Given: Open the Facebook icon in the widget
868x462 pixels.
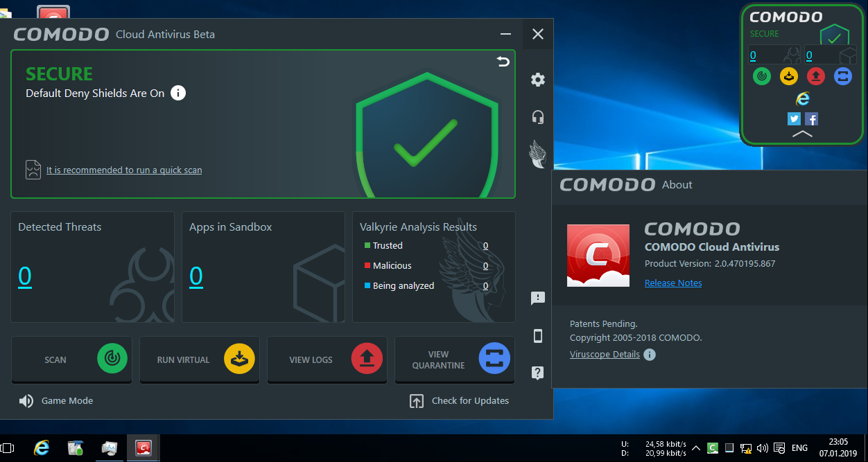Looking at the screenshot, I should 811,119.
